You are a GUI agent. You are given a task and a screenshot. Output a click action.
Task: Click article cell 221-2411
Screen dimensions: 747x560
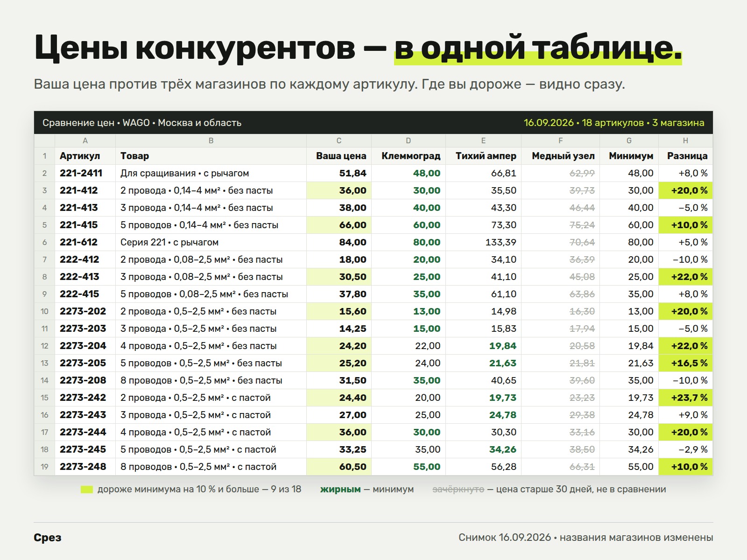click(x=85, y=173)
